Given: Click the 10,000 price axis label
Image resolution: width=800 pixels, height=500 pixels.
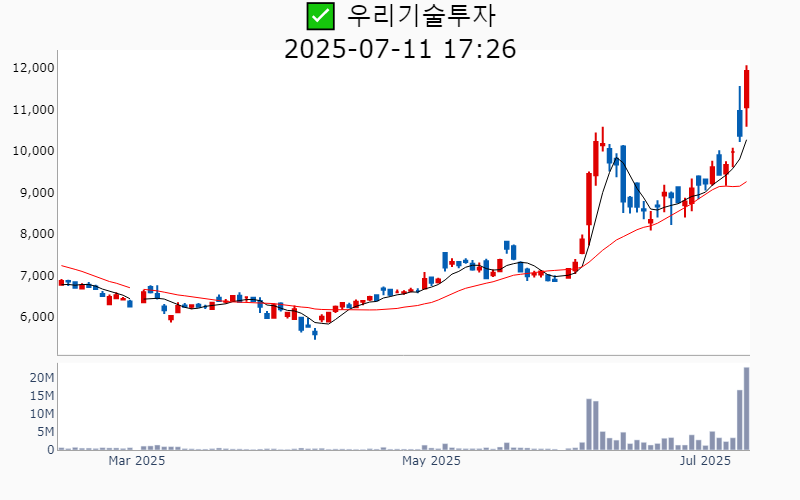Looking at the screenshot, I should [x=33, y=151].
